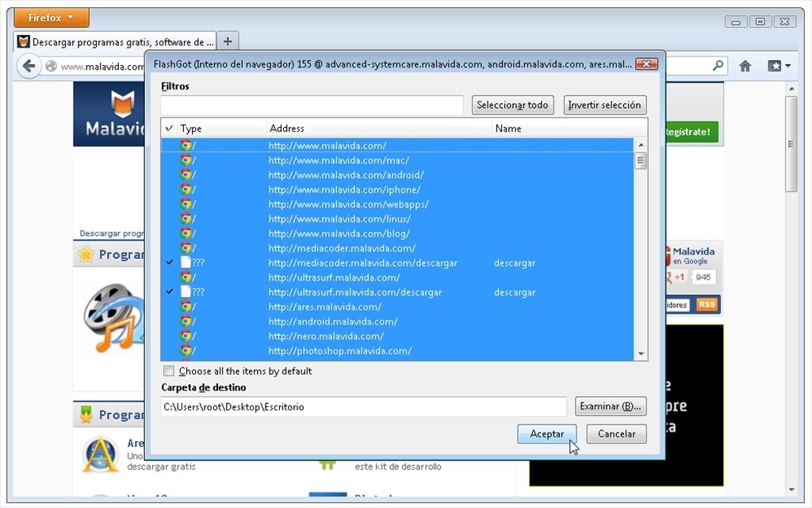
Task: Click the 'Invertir selección' button
Action: click(605, 105)
